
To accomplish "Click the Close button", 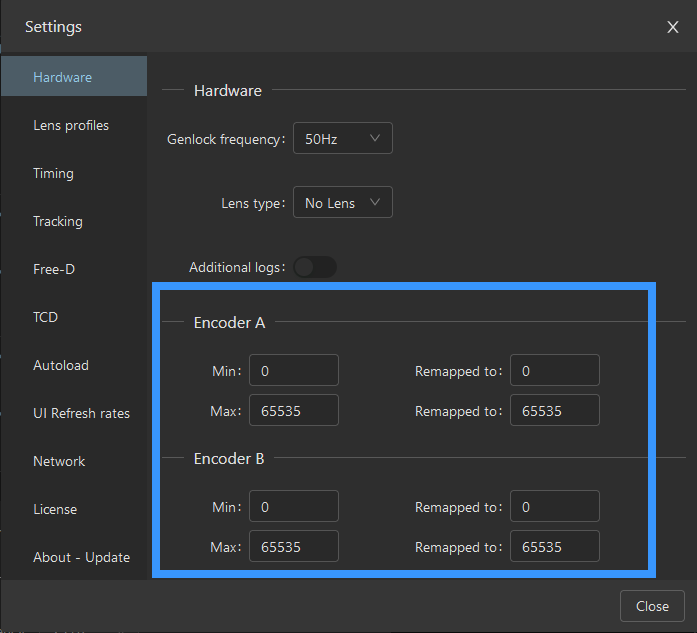I will 652,606.
